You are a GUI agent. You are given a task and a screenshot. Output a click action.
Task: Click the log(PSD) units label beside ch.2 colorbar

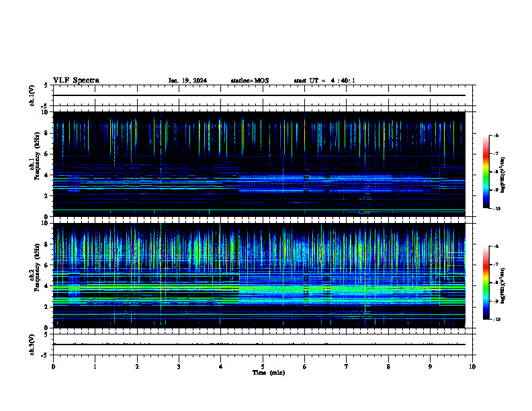[x=503, y=285]
